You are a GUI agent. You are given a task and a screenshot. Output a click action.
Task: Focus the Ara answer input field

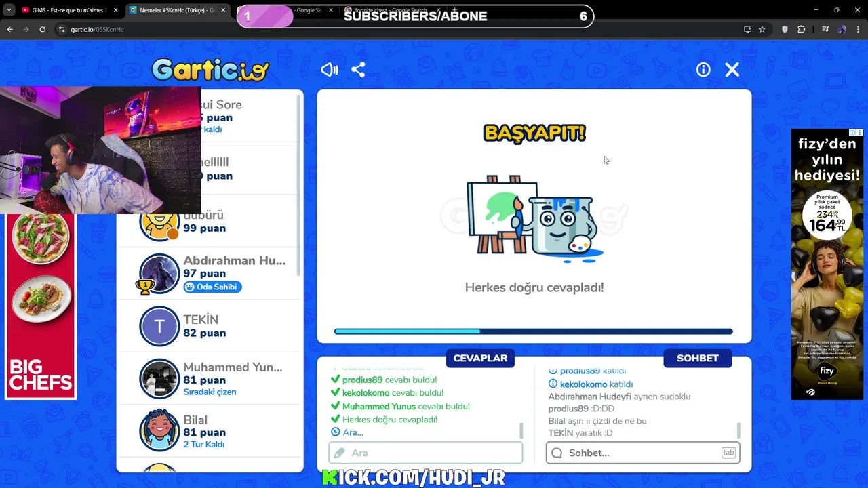(x=426, y=453)
